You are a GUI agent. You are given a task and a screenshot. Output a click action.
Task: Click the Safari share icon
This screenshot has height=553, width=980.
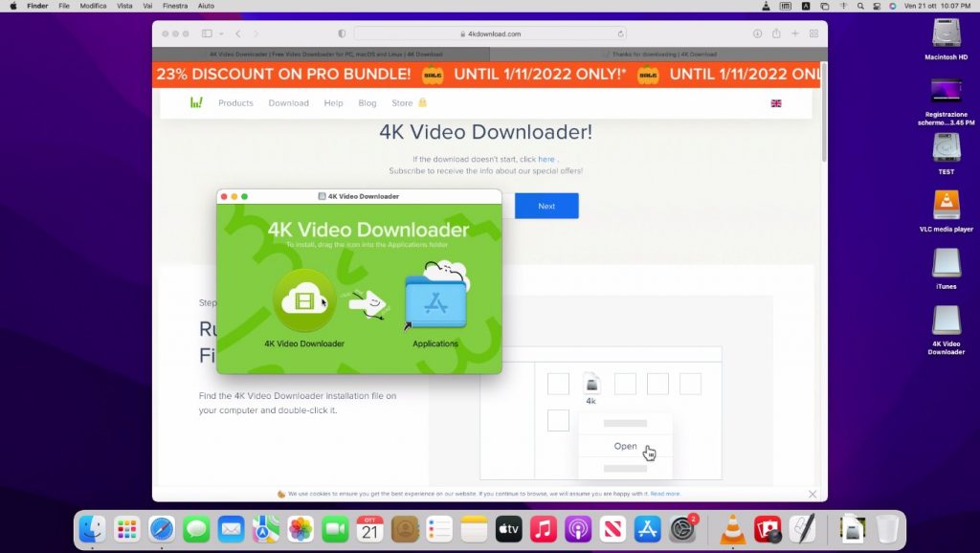[776, 33]
